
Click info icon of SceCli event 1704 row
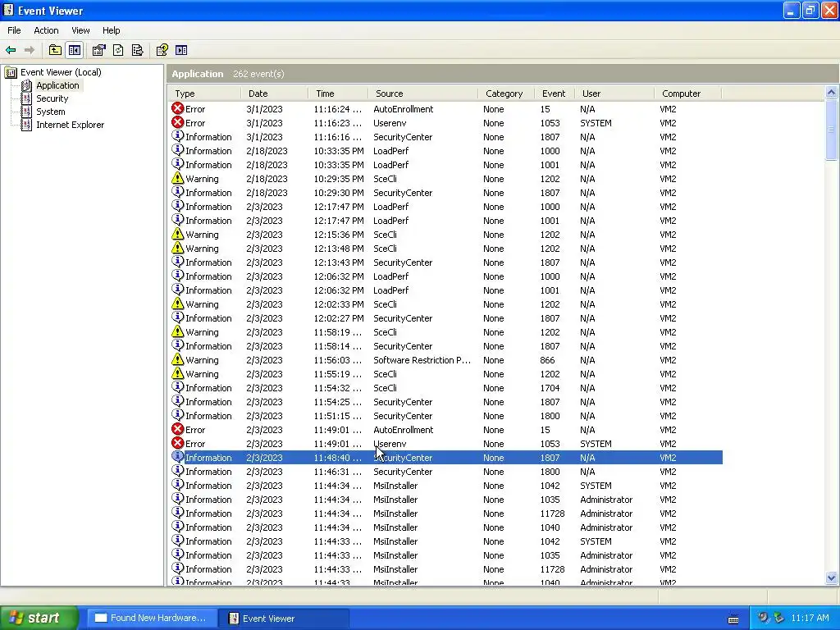[177, 387]
